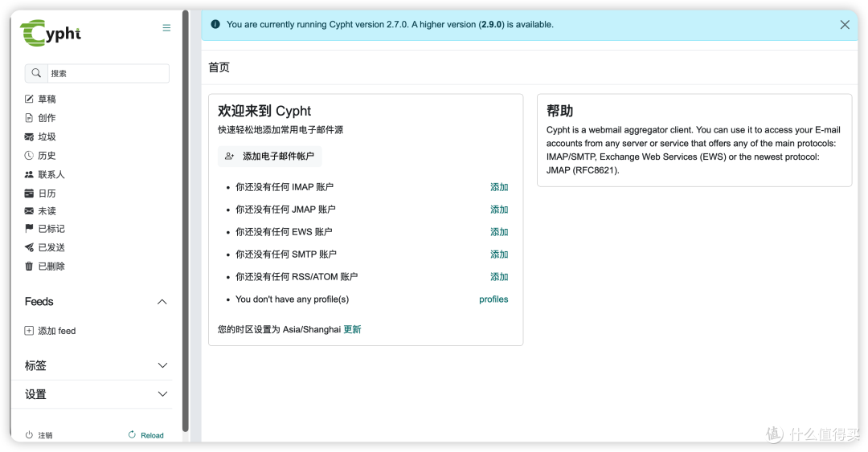
Task: Click the profiles link
Action: click(493, 299)
